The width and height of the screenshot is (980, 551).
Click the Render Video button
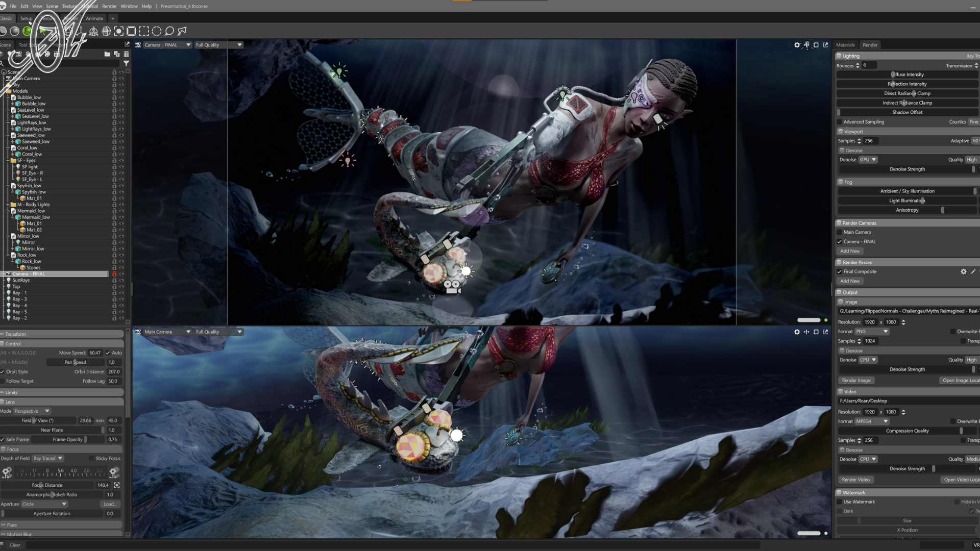tap(855, 480)
